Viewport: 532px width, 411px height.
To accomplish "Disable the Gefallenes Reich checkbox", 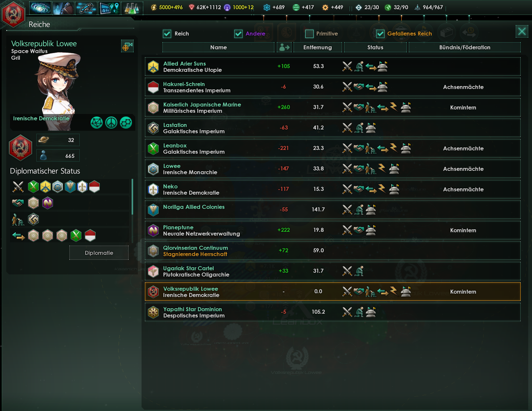I will (380, 34).
